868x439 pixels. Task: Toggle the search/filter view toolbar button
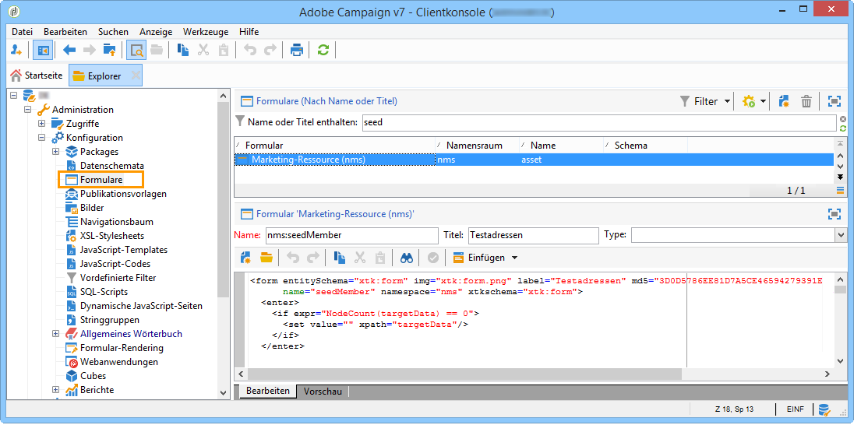click(136, 50)
